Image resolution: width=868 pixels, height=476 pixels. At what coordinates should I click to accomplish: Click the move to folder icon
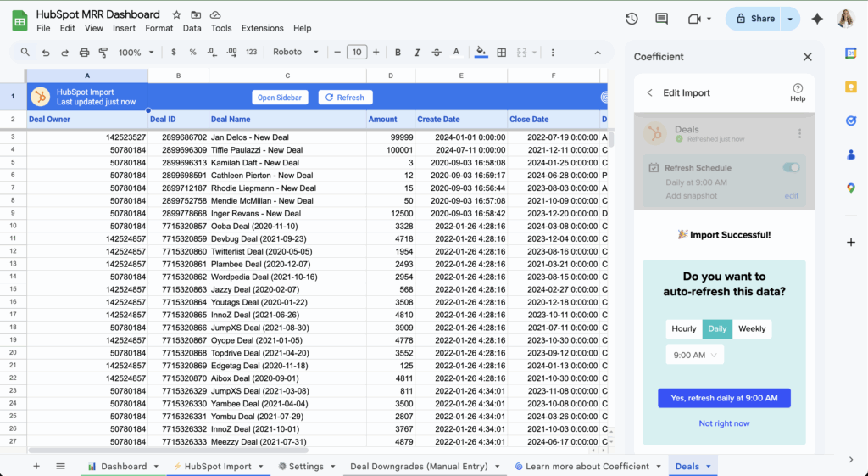tap(196, 15)
